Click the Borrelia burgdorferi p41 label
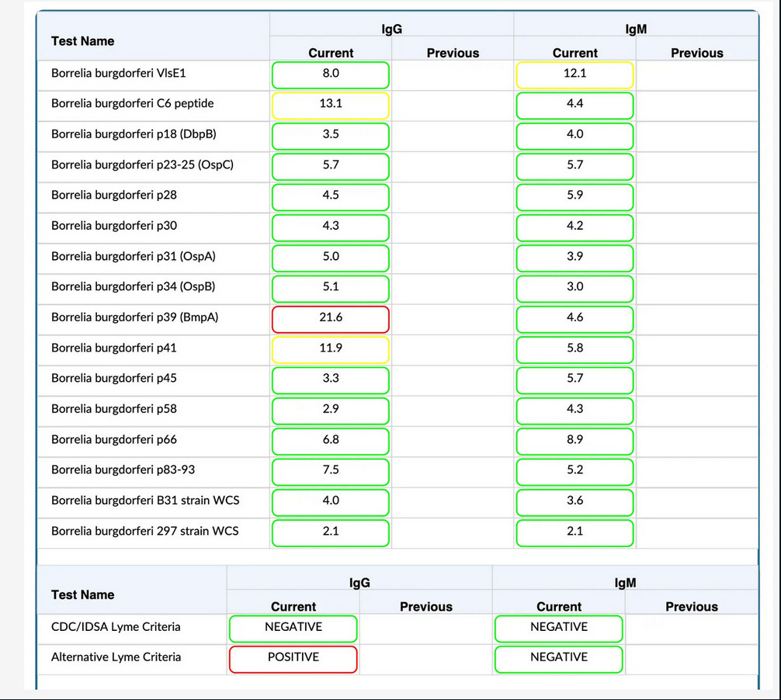This screenshot has width=781, height=700. tap(114, 348)
